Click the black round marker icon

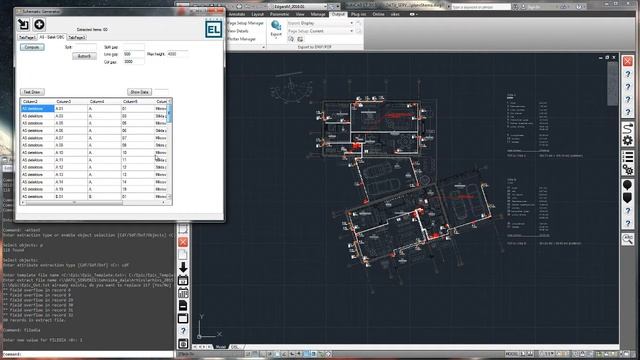tap(628, 185)
